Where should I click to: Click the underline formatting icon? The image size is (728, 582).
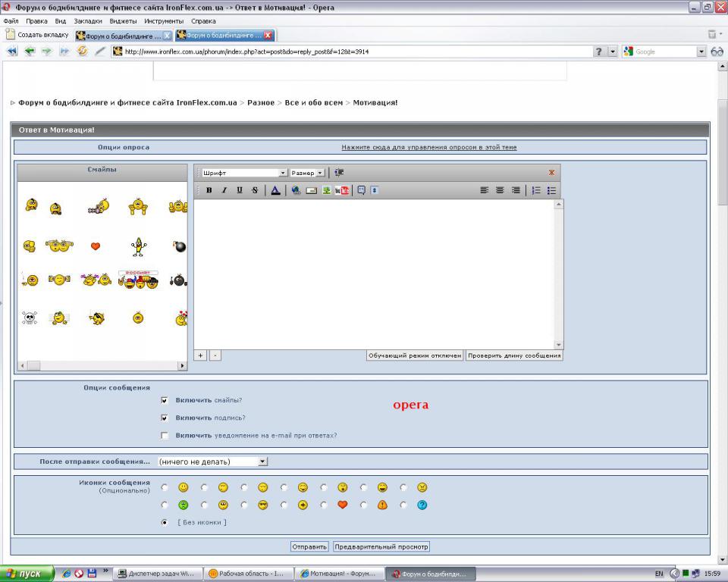(x=240, y=190)
